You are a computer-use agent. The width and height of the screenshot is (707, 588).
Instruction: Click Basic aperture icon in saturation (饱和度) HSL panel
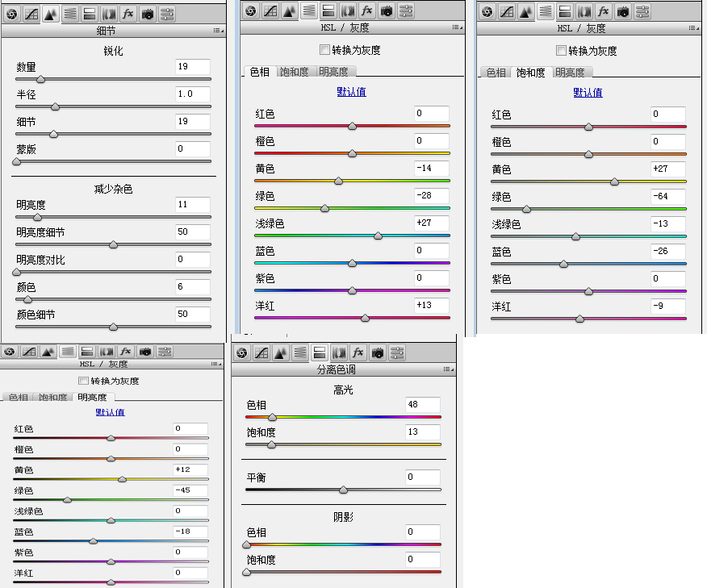pyautogui.click(x=487, y=12)
